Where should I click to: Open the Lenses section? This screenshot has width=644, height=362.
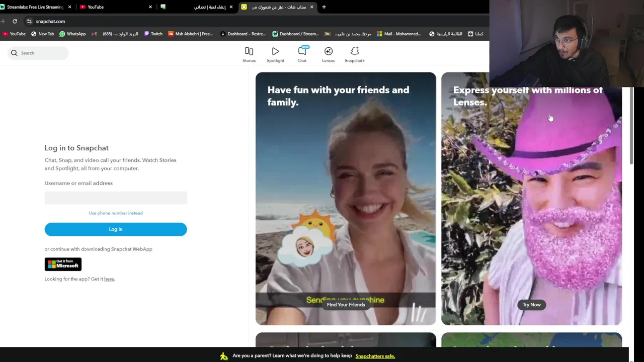[x=328, y=55]
